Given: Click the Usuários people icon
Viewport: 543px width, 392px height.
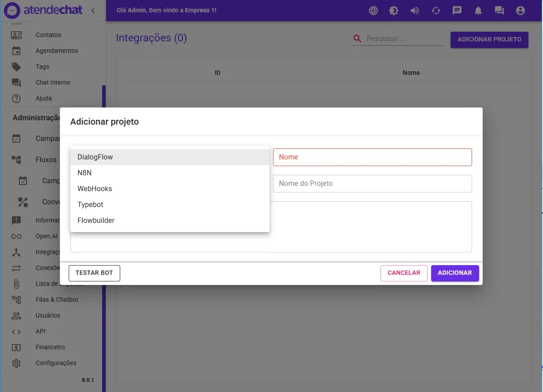Looking at the screenshot, I should (16, 316).
